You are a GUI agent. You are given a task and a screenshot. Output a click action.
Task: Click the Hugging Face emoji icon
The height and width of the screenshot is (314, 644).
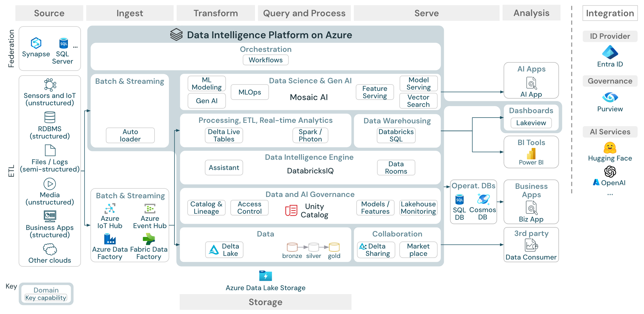610,148
